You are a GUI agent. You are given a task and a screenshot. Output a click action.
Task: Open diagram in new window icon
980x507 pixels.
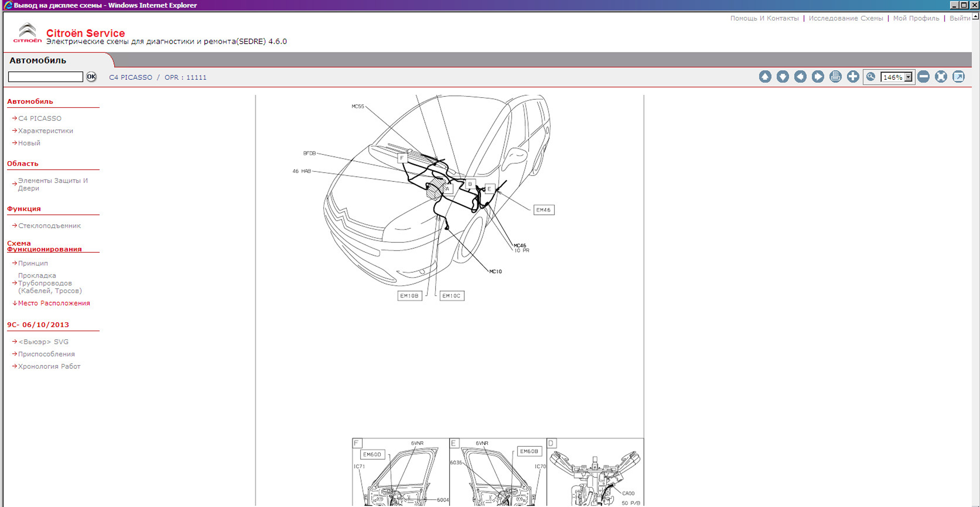(958, 77)
